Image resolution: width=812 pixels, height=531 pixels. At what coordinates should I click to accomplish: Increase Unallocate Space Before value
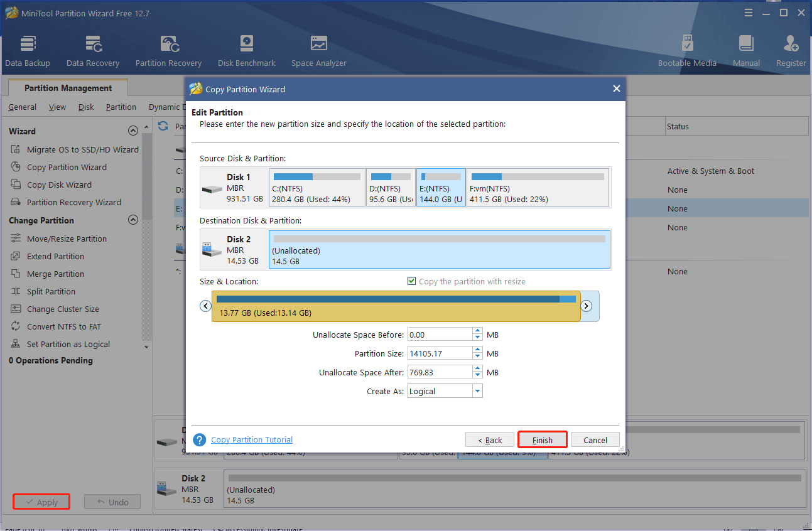[x=477, y=331]
